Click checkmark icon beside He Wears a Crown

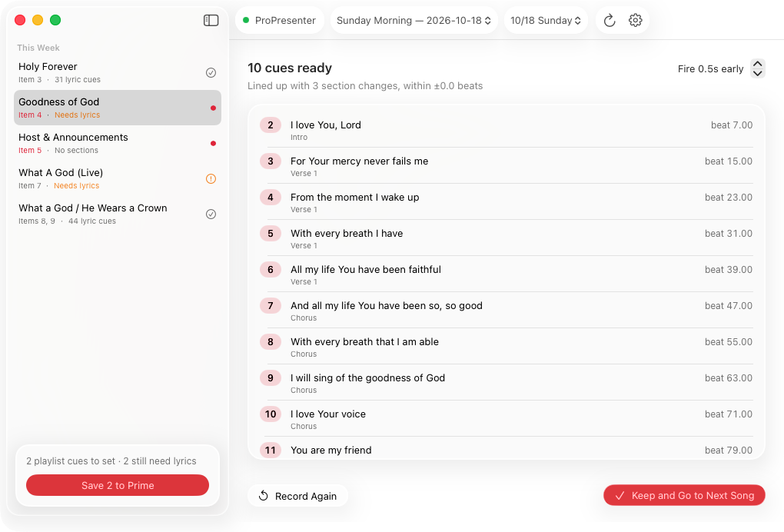point(211,214)
